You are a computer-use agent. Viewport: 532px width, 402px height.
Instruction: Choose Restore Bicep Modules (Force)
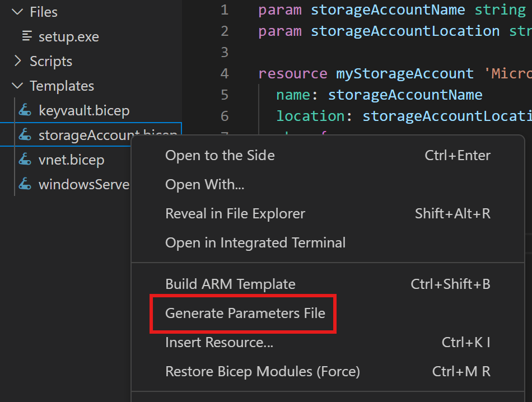(x=262, y=372)
